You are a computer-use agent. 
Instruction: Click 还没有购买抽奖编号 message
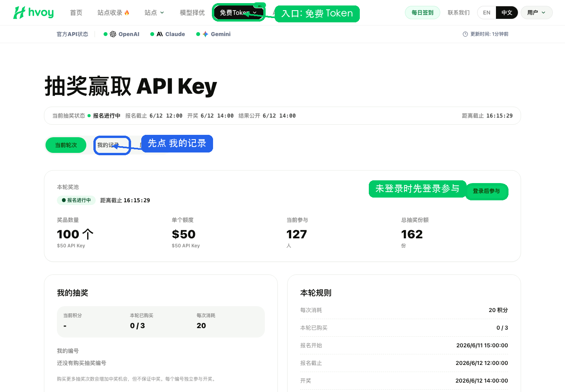[82, 363]
